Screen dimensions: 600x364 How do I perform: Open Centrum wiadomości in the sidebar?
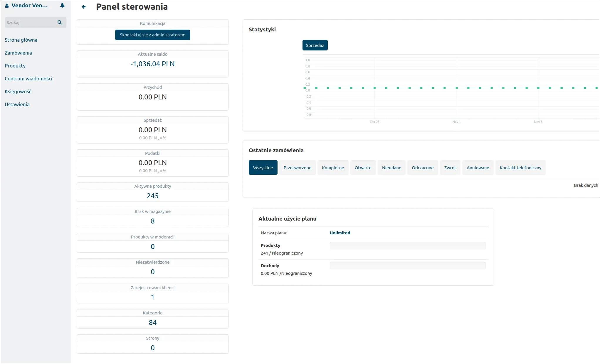click(28, 79)
